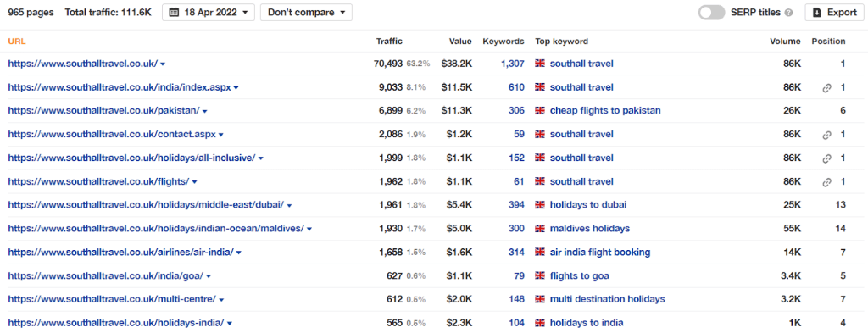Open the 306 keywords count link

pos(516,111)
